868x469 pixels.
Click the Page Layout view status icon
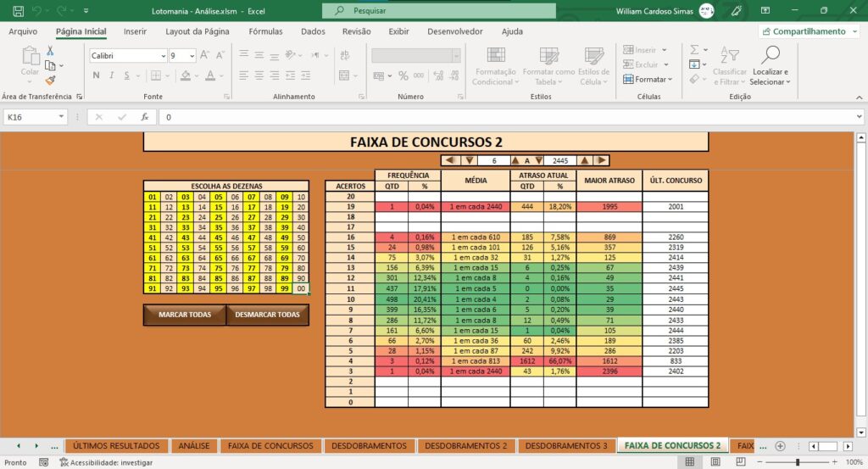(715, 462)
